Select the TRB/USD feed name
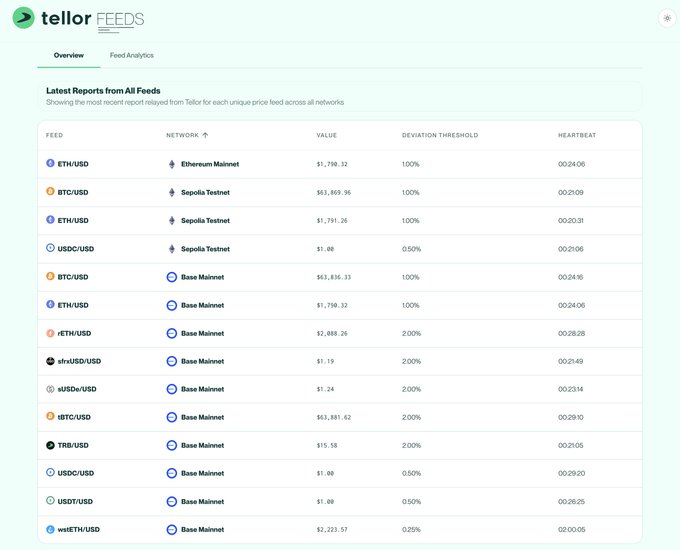The width and height of the screenshot is (680, 550). (x=73, y=445)
